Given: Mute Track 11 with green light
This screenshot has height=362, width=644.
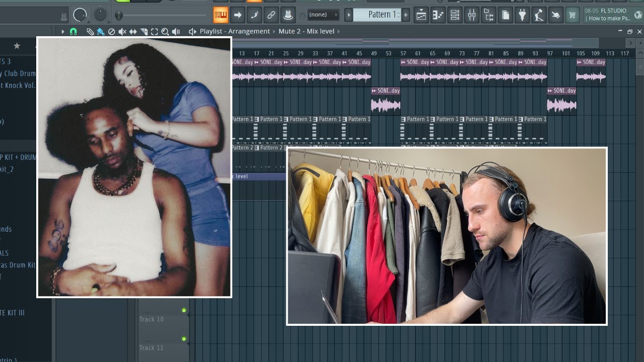Looking at the screenshot, I should [x=184, y=339].
